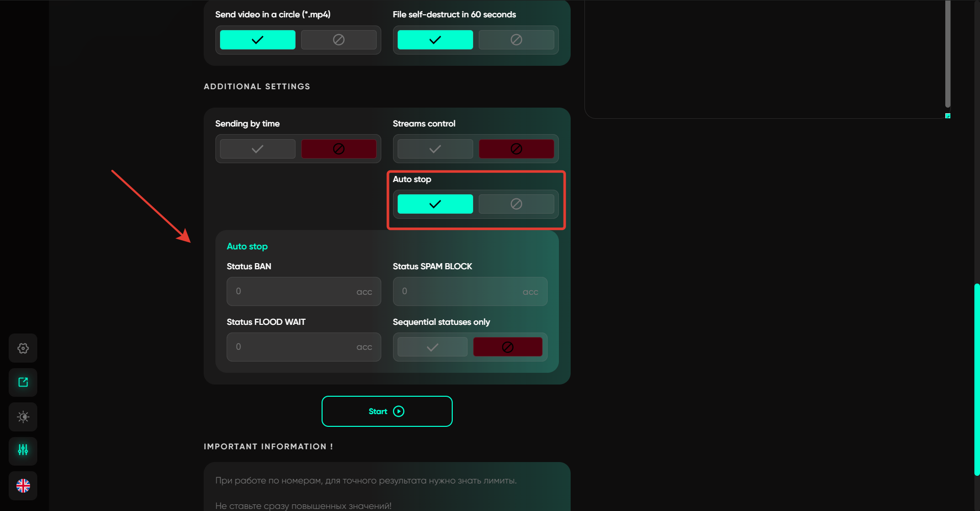This screenshot has width=980, height=511.
Task: Open the gear settings icon in sidebar
Action: pyautogui.click(x=23, y=348)
